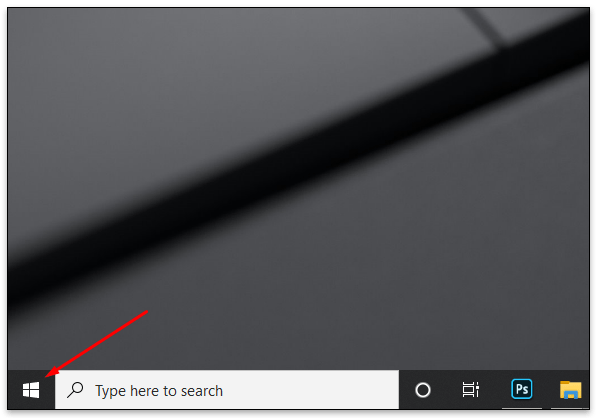Open the Windows Start menu
Image resolution: width=598 pixels, height=418 pixels.
point(31,390)
